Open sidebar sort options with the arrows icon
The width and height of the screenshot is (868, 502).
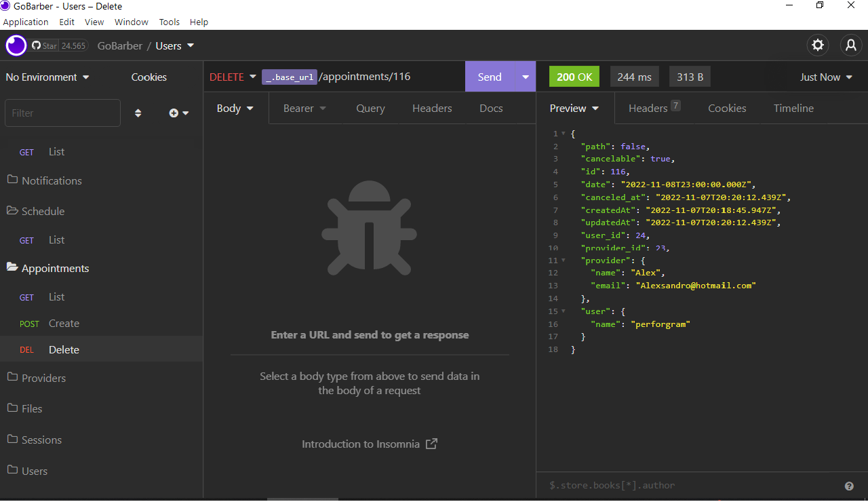[x=138, y=113]
